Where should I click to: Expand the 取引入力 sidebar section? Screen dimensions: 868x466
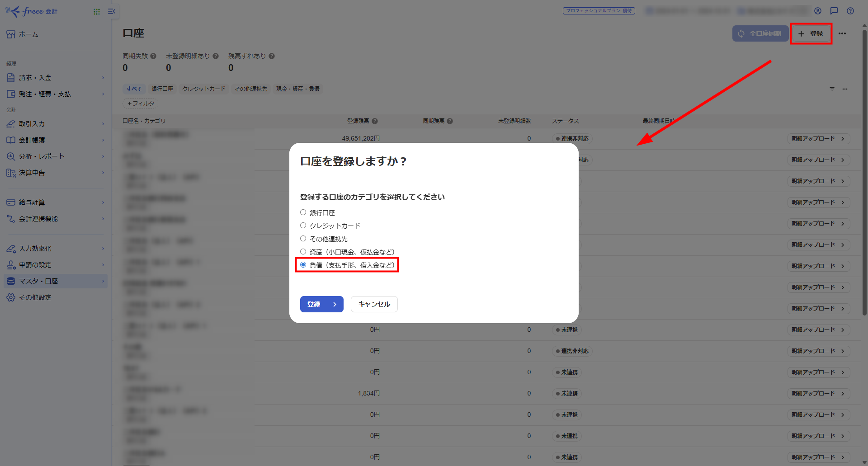point(55,124)
